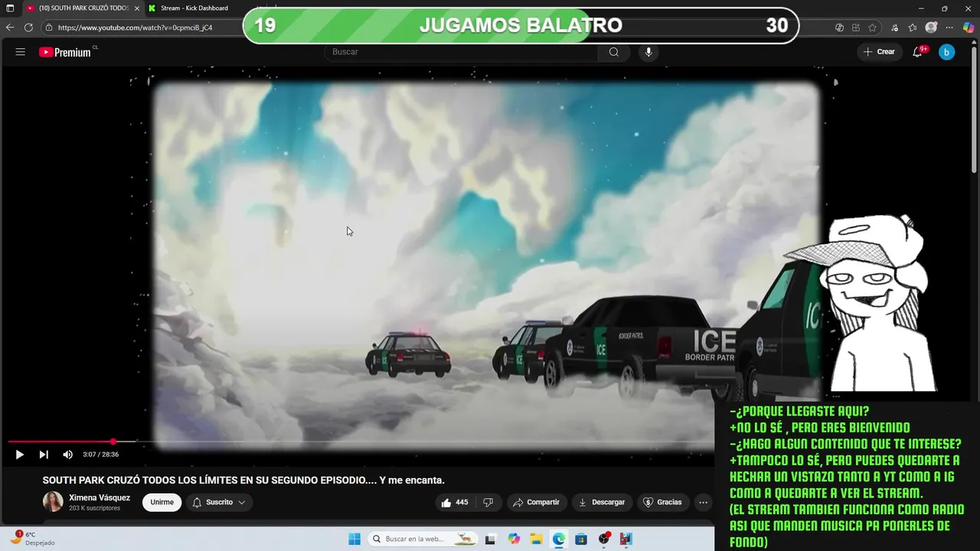Focus the YouTube Buscar search field
The image size is (980, 551).
pyautogui.click(x=461, y=52)
